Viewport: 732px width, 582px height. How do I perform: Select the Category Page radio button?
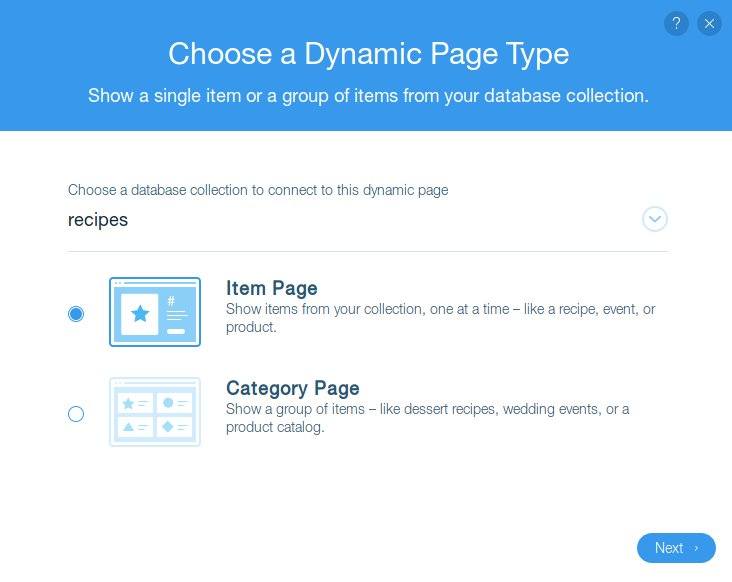click(x=76, y=414)
